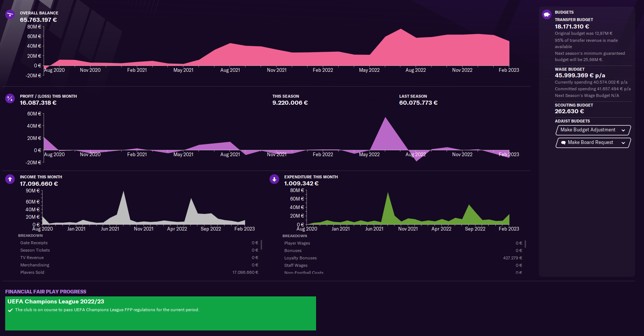Click the Sep 2022 label on expenditure chart
Viewport: 644px width, 336px height.
pyautogui.click(x=475, y=229)
